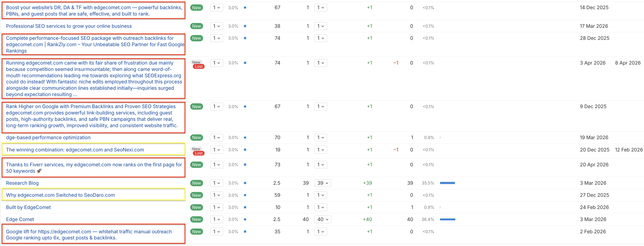
Task: Open first 1 dropdown in Professional SEO services row
Action: pyautogui.click(x=216, y=26)
